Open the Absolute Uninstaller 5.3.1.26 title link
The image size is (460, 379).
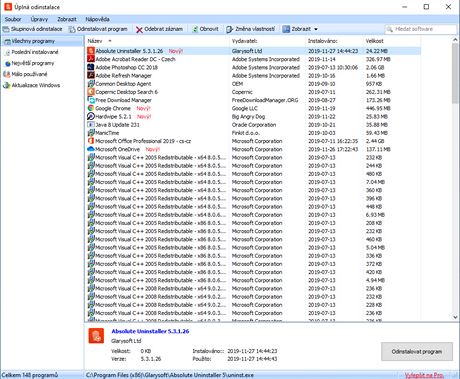pyautogui.click(x=150, y=331)
